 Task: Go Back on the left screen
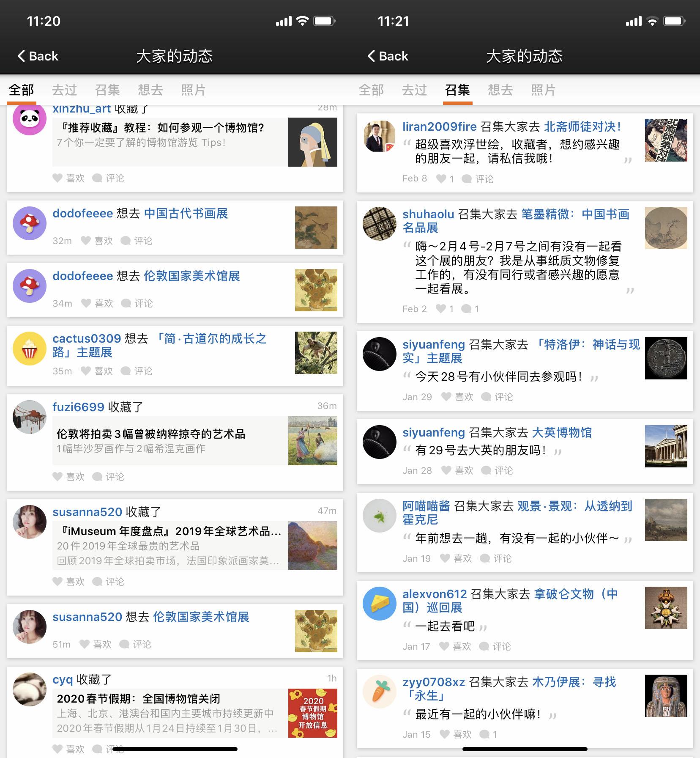(38, 56)
